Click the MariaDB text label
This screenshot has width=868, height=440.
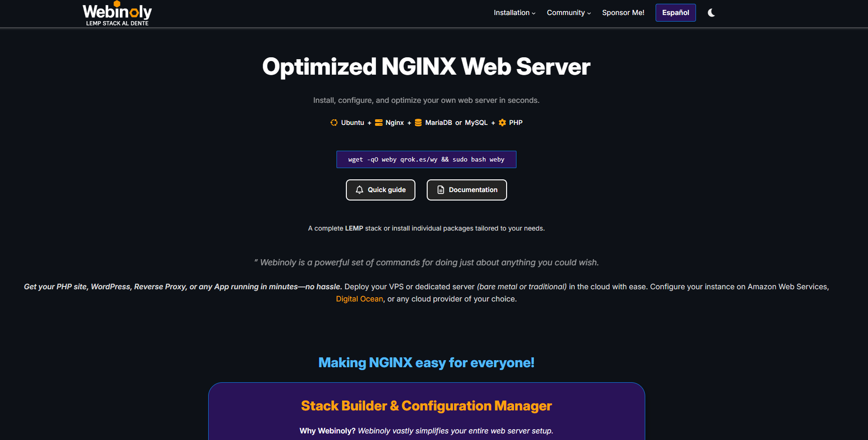438,123
